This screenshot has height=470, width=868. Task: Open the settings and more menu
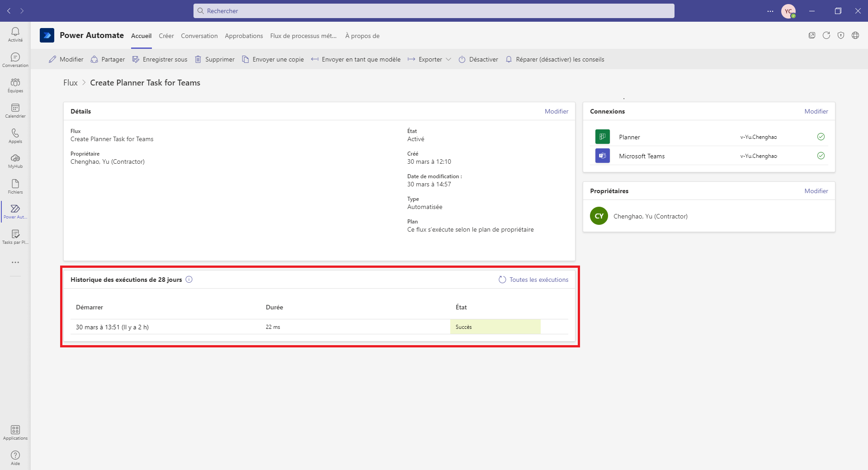coord(770,11)
